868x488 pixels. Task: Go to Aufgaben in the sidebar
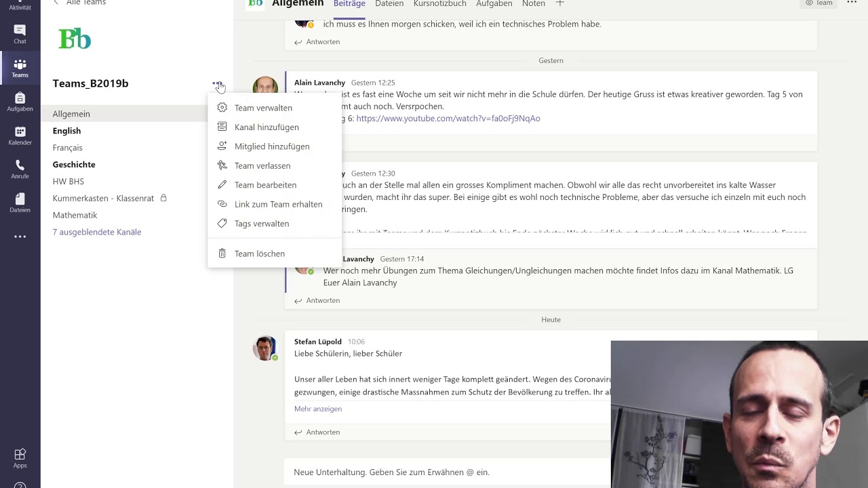click(x=20, y=102)
